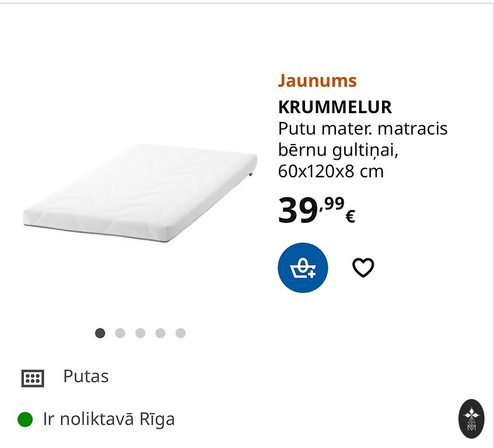Image resolution: width=494 pixels, height=448 pixels.
Task: Switch to the second product image dot
Action: tap(120, 333)
